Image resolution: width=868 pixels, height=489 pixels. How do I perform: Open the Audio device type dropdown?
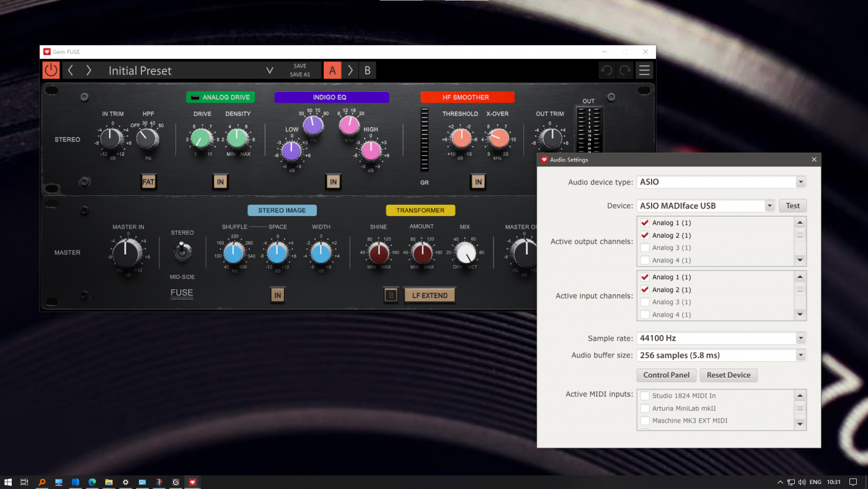click(x=800, y=182)
